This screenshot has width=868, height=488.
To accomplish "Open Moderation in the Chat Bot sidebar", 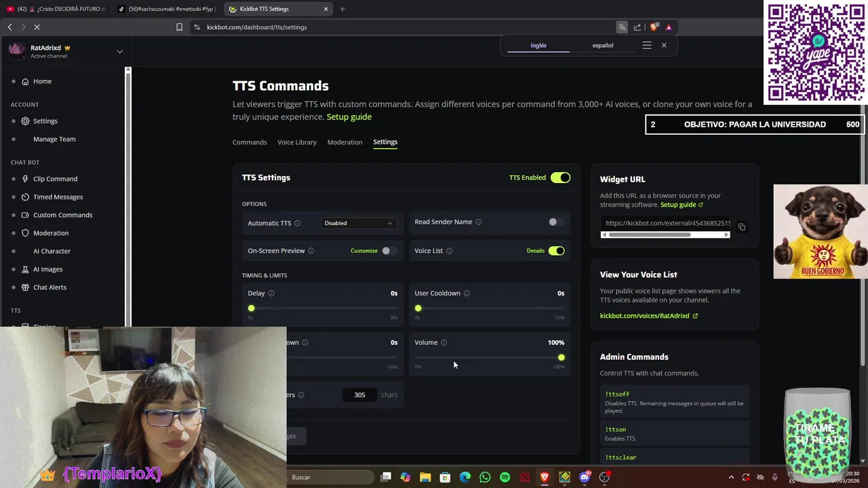I will (x=51, y=233).
